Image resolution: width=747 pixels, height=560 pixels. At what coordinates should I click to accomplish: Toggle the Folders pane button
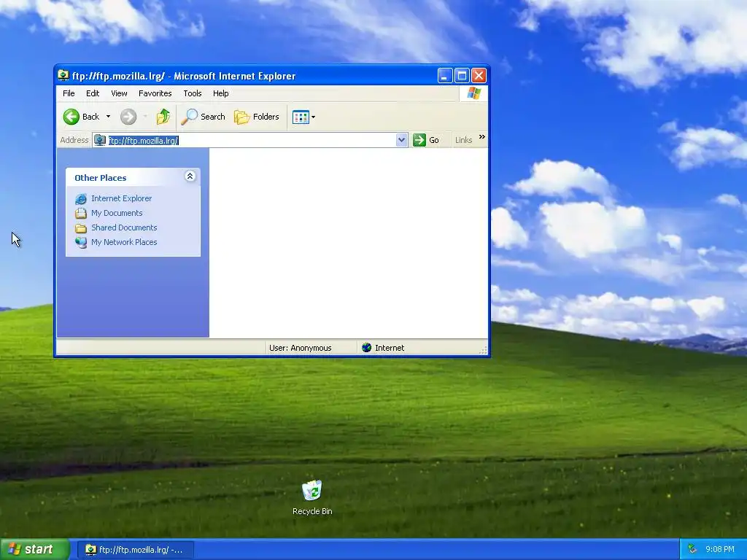[x=257, y=117]
